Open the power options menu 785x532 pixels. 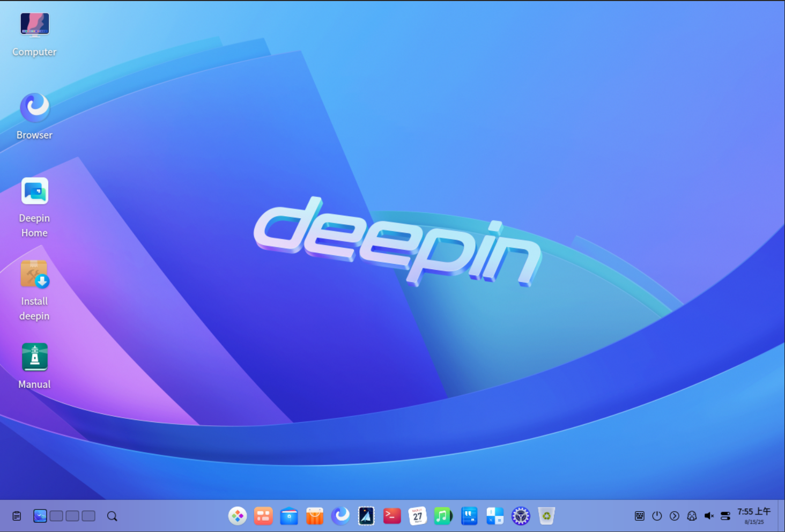coord(657,516)
